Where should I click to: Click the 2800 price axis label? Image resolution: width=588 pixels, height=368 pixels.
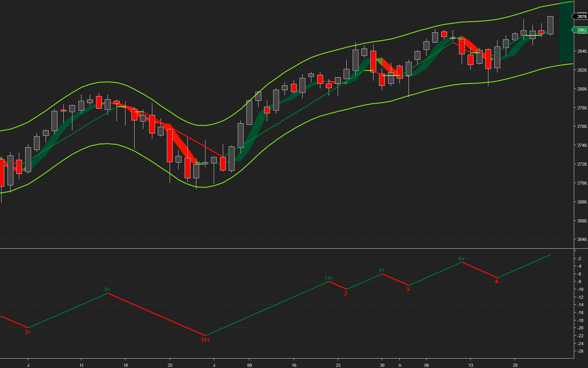click(x=582, y=89)
